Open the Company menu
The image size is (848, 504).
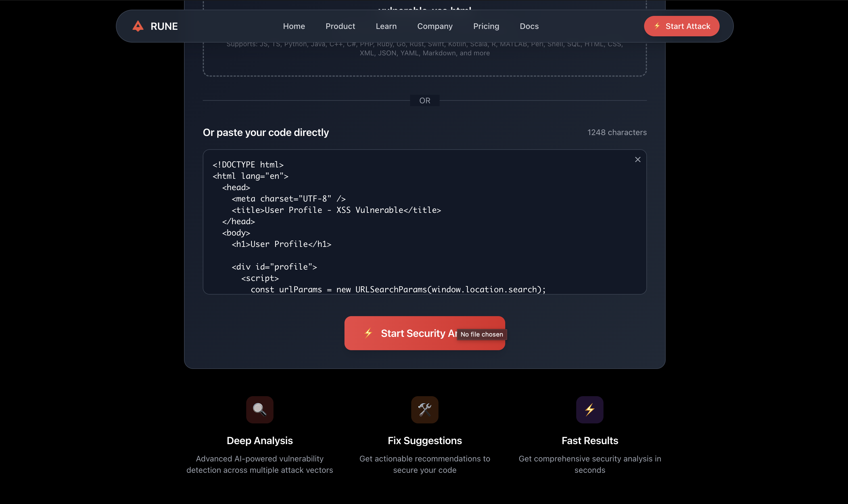pyautogui.click(x=435, y=26)
